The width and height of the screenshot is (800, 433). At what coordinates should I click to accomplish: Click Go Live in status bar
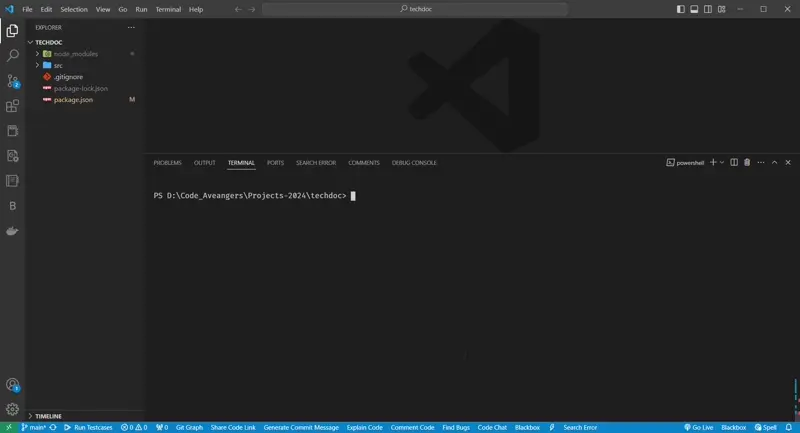point(698,427)
